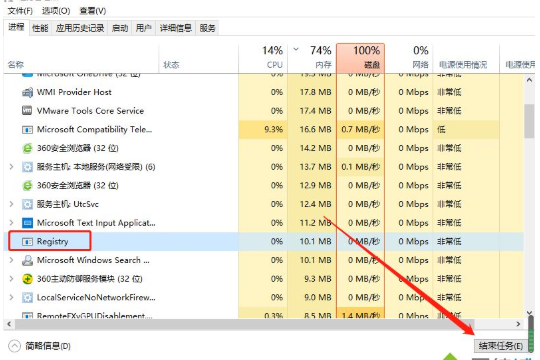This screenshot has height=360, width=540.
Task: Click the 结束任务(E) button
Action: (501, 346)
